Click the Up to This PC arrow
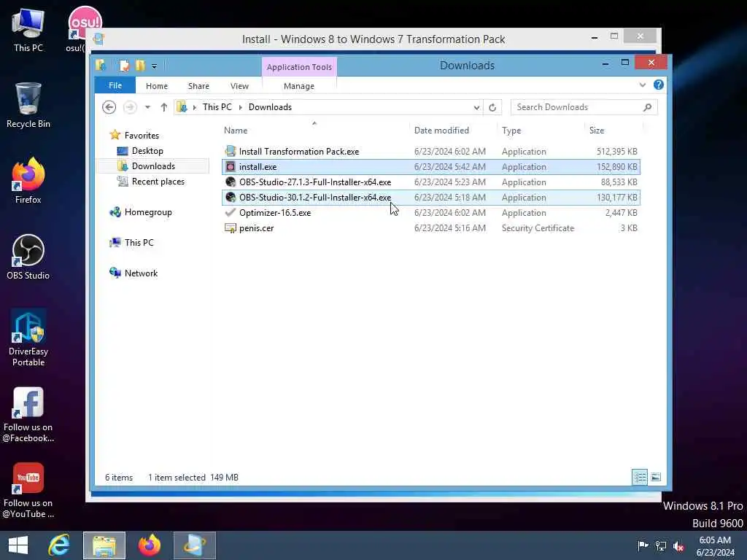The image size is (747, 560). [x=164, y=107]
